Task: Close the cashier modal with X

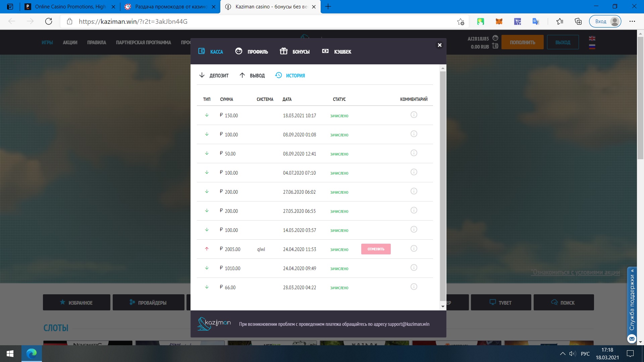Action: click(x=439, y=45)
